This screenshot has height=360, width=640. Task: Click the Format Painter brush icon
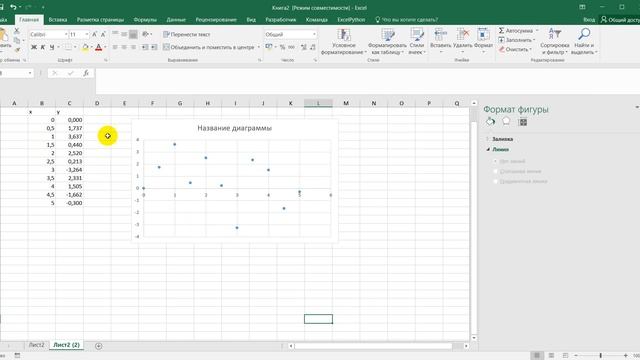[x=17, y=49]
